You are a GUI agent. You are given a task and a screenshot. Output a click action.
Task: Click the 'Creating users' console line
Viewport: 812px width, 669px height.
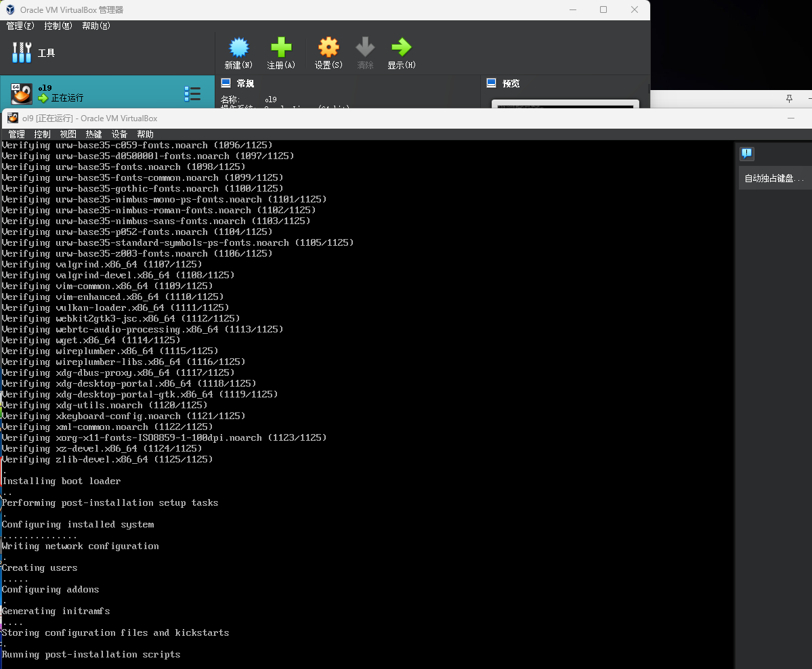(39, 567)
